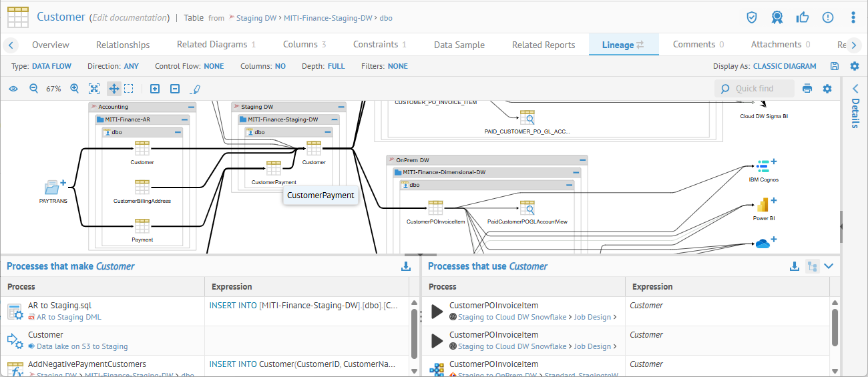
Task: Collapse the OnPrem DW group box
Action: point(583,160)
